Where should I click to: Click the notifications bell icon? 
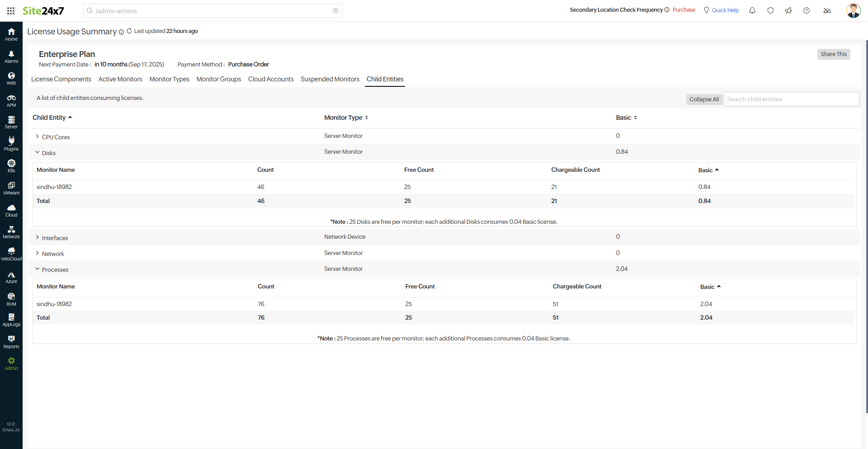752,10
